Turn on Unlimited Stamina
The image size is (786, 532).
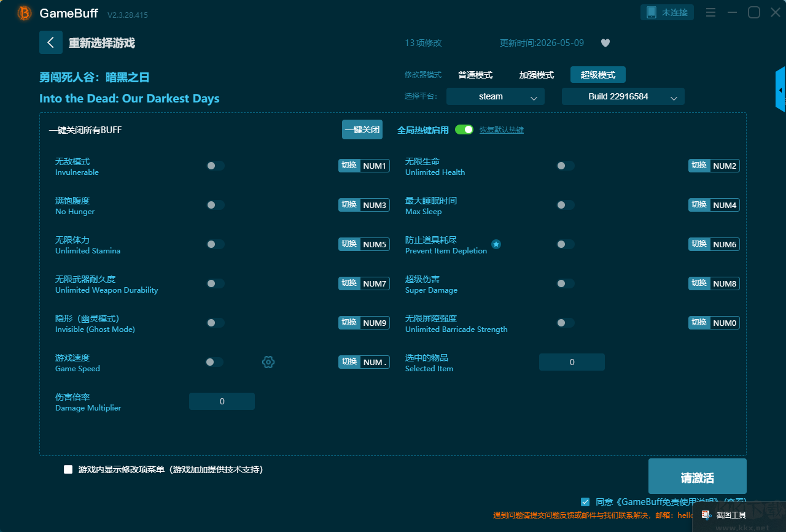(x=216, y=244)
